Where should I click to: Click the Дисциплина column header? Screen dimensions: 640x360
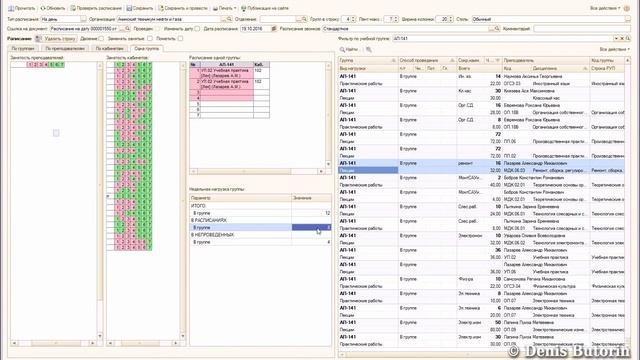tap(560, 69)
